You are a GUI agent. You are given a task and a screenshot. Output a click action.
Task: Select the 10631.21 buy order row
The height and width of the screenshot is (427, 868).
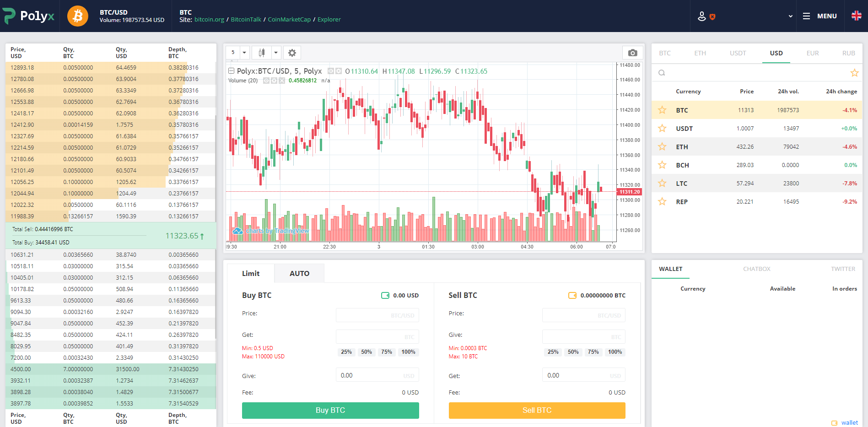(x=110, y=255)
